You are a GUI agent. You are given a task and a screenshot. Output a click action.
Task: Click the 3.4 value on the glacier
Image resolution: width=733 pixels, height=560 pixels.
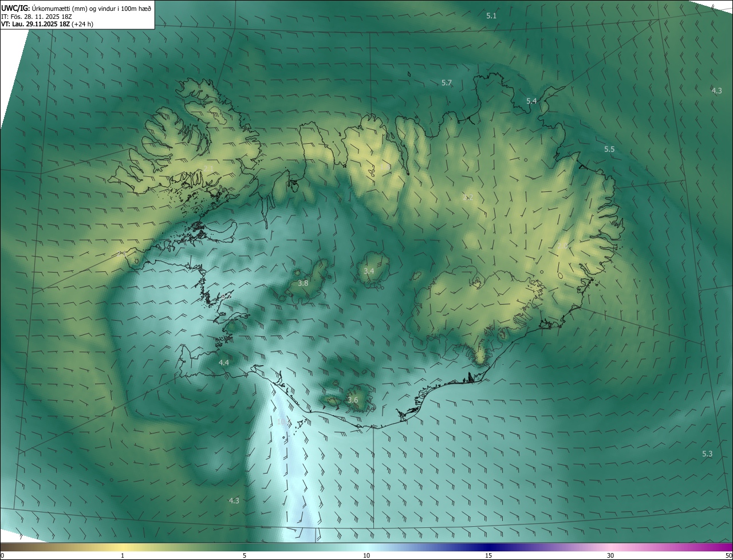[x=369, y=271]
